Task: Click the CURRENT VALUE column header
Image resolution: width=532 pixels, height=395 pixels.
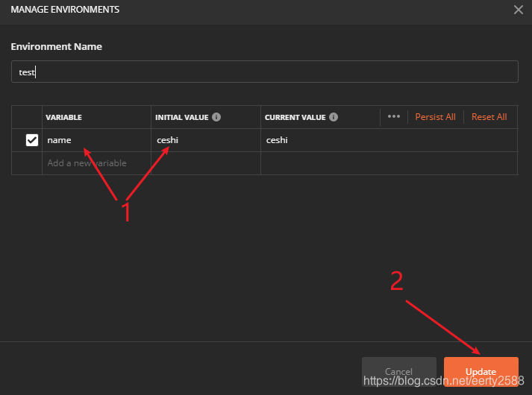Action: (295, 117)
